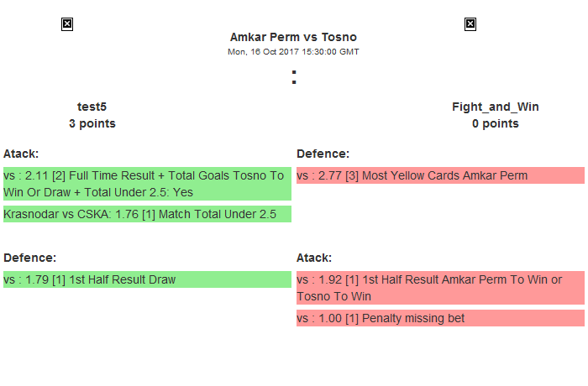Click the Atack heading above the 1.92 bet

pyautogui.click(x=314, y=258)
